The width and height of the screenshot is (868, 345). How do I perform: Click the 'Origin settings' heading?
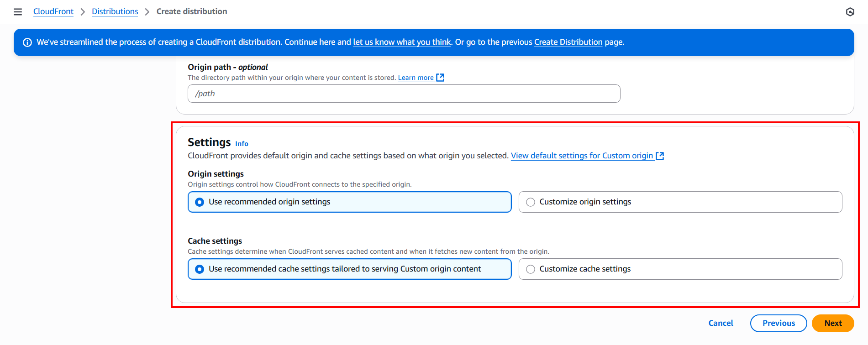pyautogui.click(x=216, y=174)
